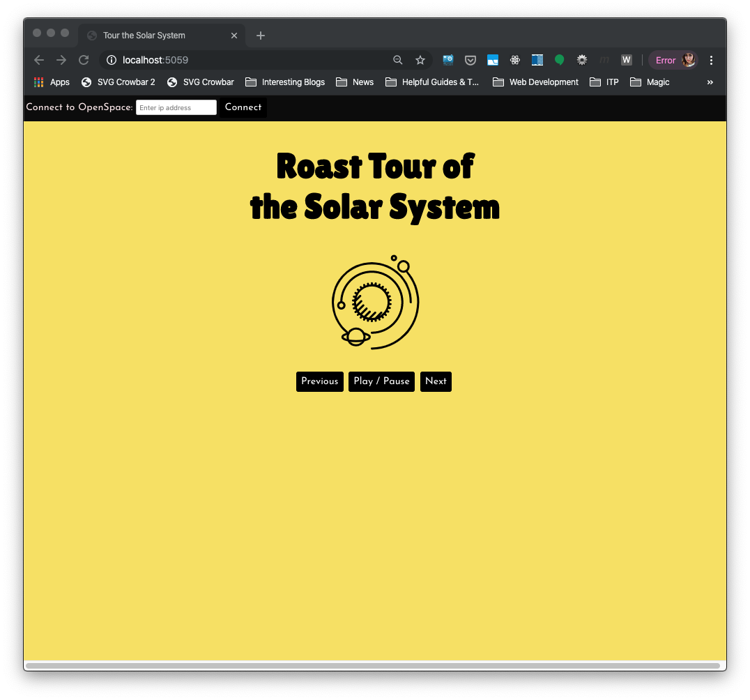Click the horizontal scrollbar at page bottom
This screenshot has width=750, height=700.
pyautogui.click(x=373, y=666)
